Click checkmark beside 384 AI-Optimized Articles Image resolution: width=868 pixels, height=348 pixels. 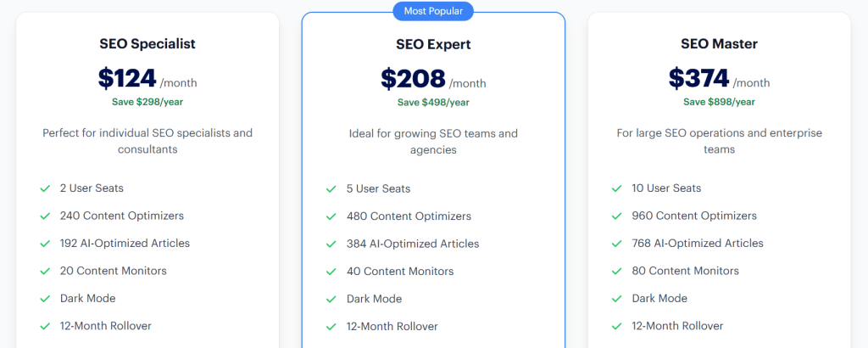(x=331, y=244)
